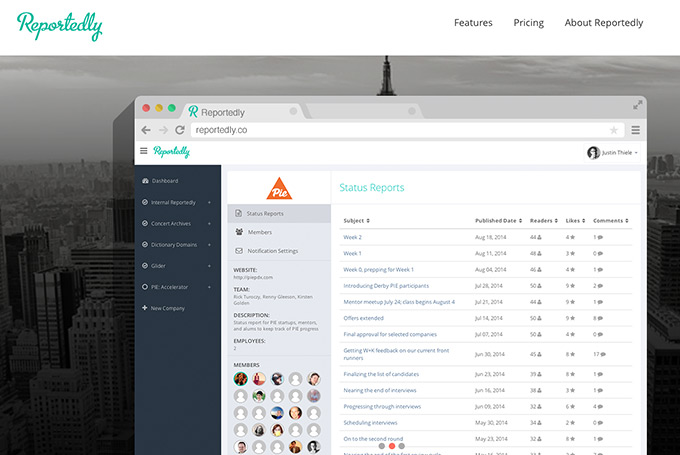680x455 pixels.
Task: Open the 'Offers extended' report
Action: 363,318
